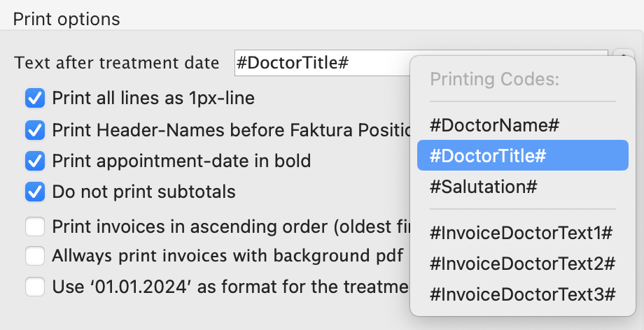Choose the #InvoiceDoctorText3# menu entry
Viewport: 644px width, 330px height.
522,294
